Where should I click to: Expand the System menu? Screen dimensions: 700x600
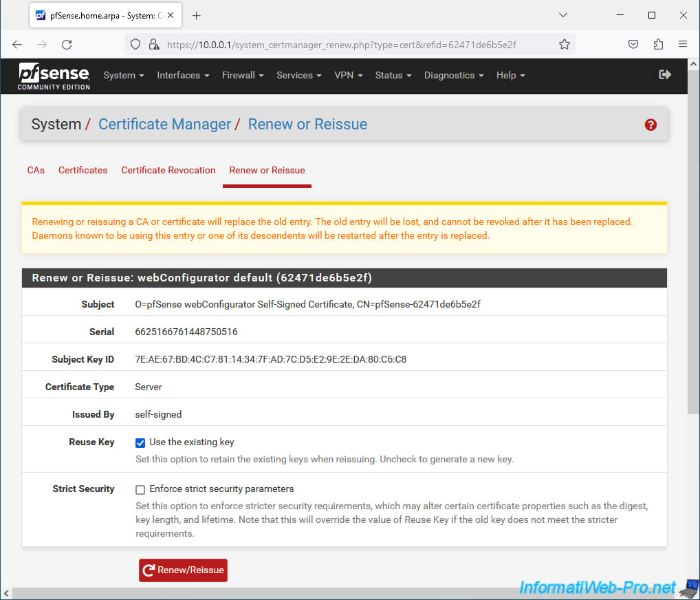coord(124,75)
